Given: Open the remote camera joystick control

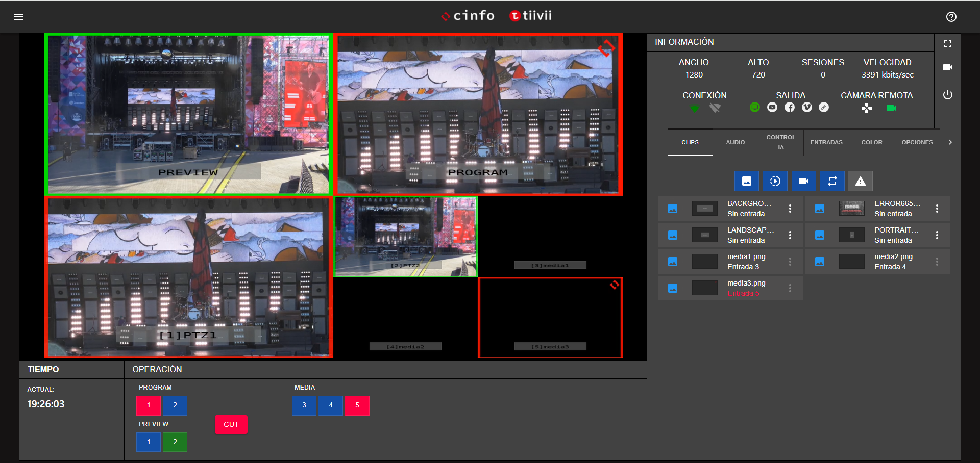Looking at the screenshot, I should [866, 108].
